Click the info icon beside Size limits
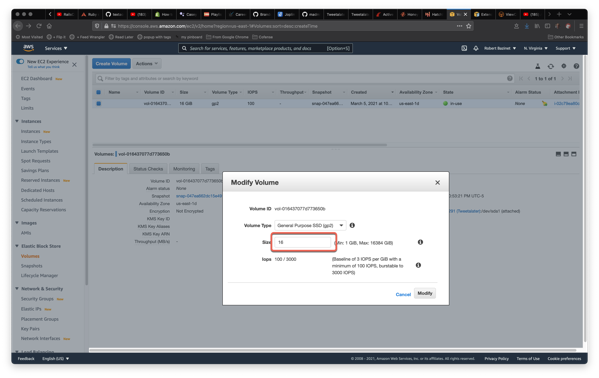Image resolution: width=599 pixels, height=378 pixels. click(x=420, y=242)
